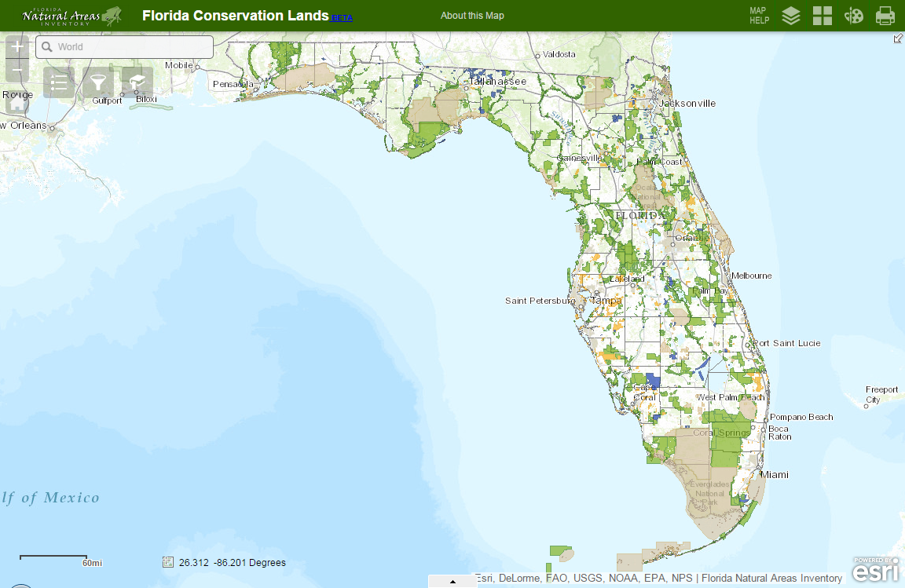Screen dimensions: 905x588
Task: Click the coordinates icon beside the degrees readout
Action: [x=167, y=562]
